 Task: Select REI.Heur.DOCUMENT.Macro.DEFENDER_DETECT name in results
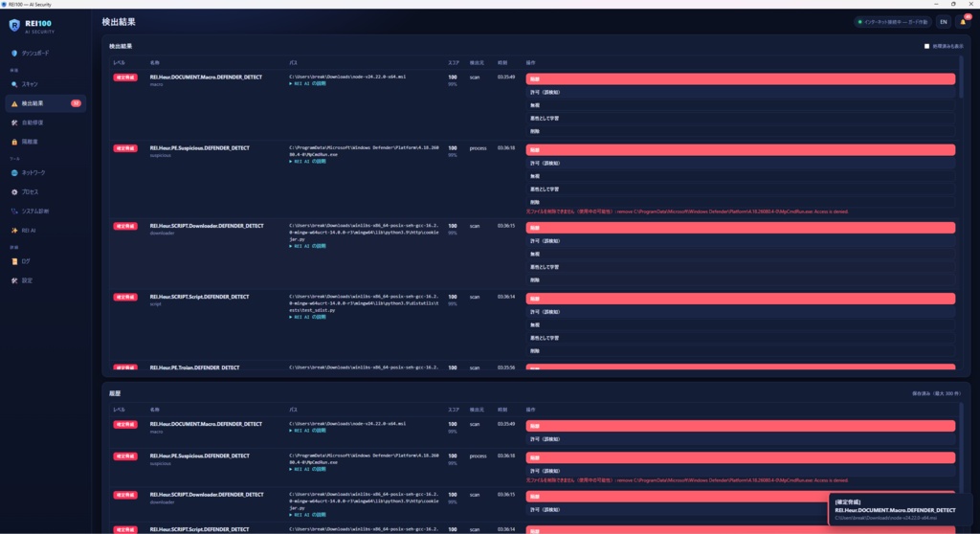[206, 77]
